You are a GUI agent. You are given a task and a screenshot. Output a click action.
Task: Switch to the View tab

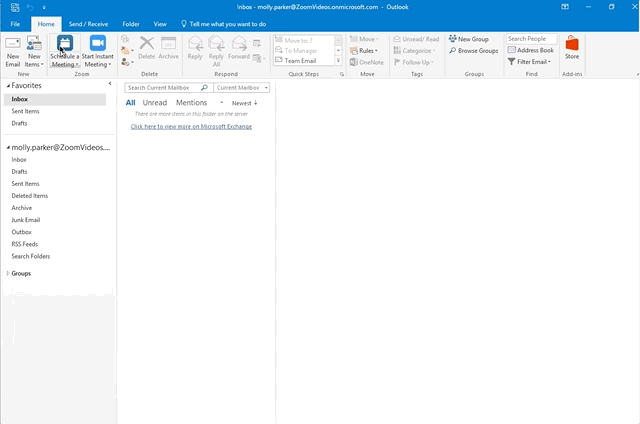(160, 24)
